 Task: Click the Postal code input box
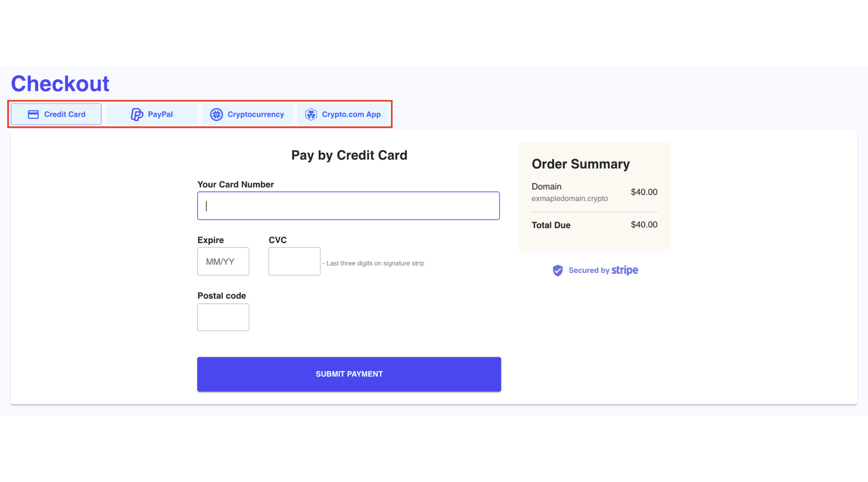pos(223,317)
